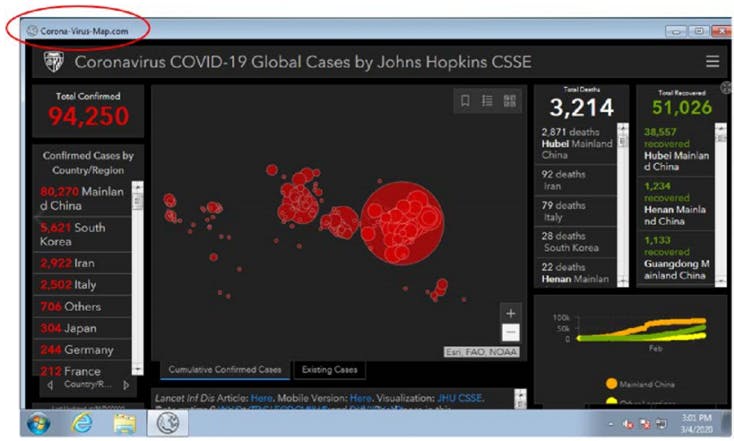This screenshot has width=734, height=441.
Task: Open the basemap gallery grid icon
Action: [x=510, y=101]
